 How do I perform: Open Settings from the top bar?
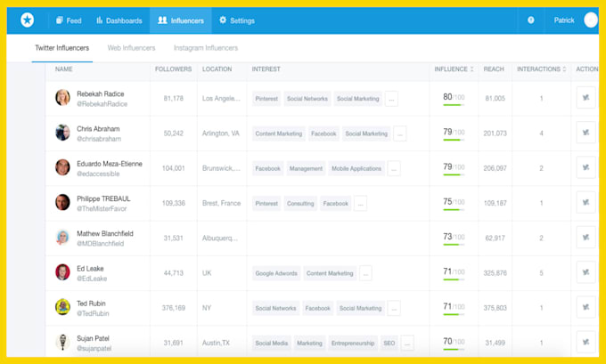[237, 20]
